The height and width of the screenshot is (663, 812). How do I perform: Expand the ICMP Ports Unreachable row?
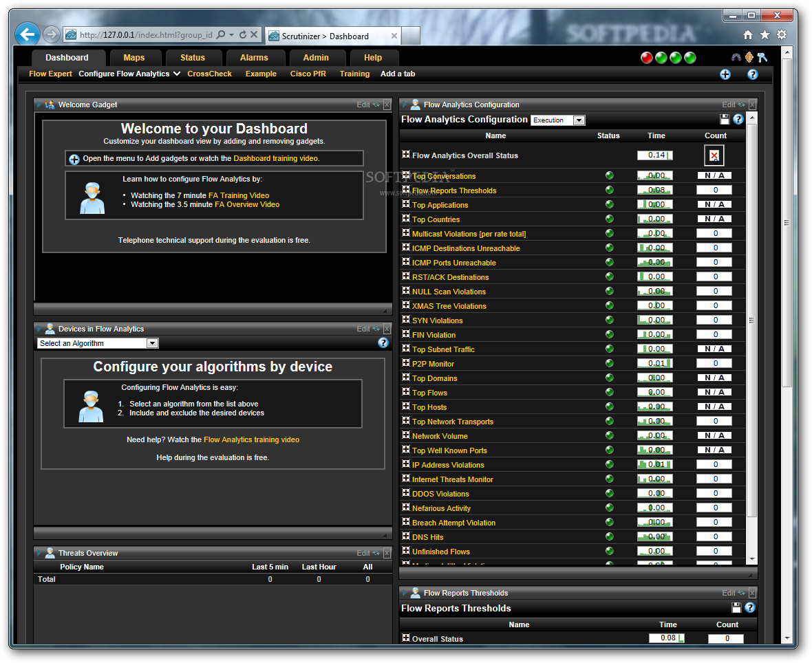406,262
